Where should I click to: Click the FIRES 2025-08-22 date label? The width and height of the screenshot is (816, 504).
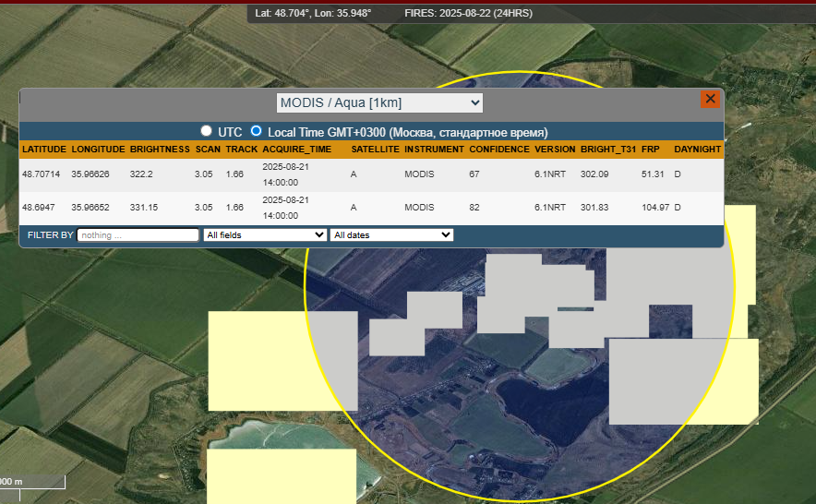point(468,13)
